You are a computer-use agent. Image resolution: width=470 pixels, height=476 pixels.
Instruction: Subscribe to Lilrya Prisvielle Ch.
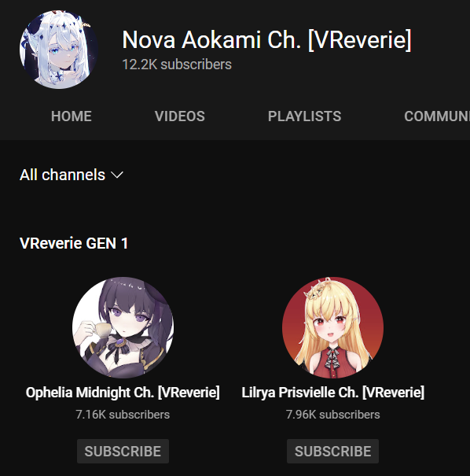(332, 451)
